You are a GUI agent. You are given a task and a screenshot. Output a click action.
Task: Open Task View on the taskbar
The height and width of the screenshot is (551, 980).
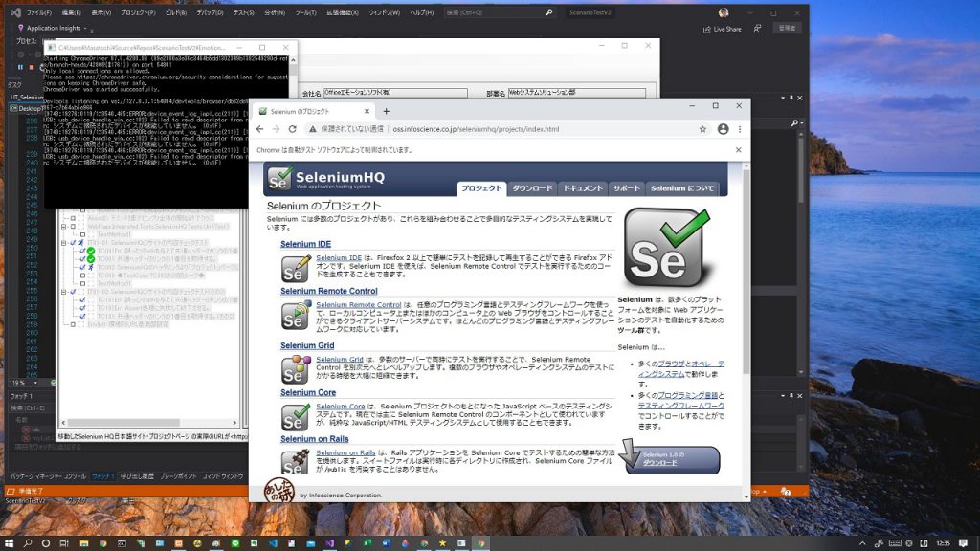[x=64, y=543]
